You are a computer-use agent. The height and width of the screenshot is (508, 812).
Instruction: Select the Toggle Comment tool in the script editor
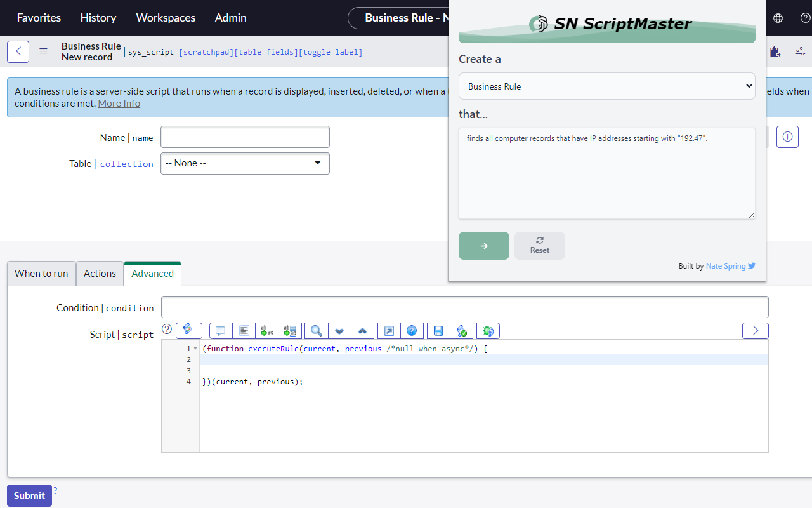tap(220, 330)
